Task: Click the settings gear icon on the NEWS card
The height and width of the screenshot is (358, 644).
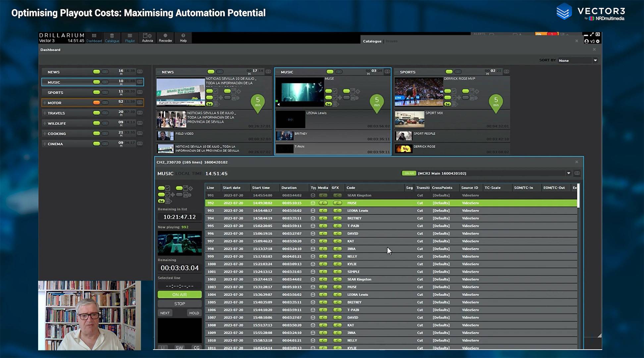Action: (x=239, y=91)
